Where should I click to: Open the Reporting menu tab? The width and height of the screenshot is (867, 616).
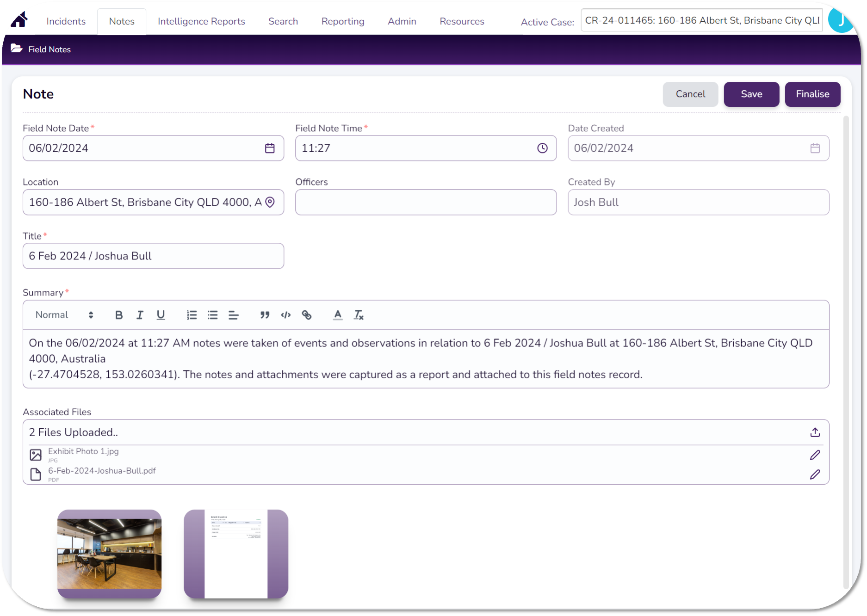point(343,21)
